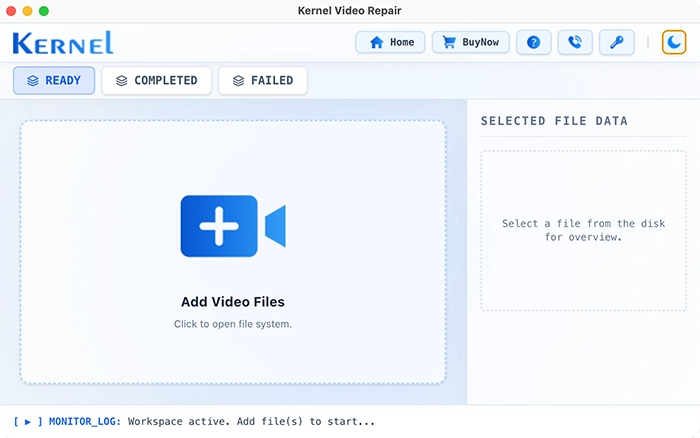
Task: Click the Add Video Files label
Action: tap(233, 302)
